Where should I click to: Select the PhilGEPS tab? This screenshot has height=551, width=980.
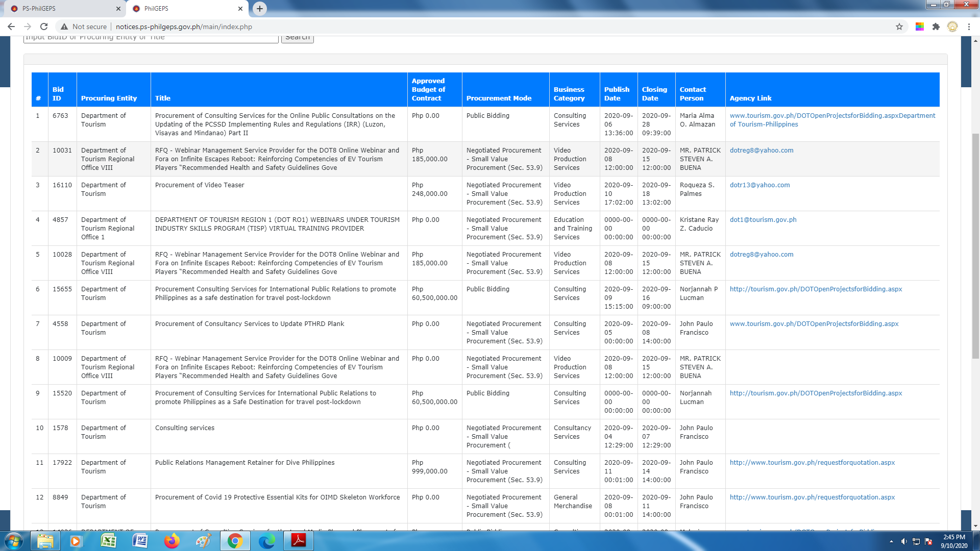point(188,9)
